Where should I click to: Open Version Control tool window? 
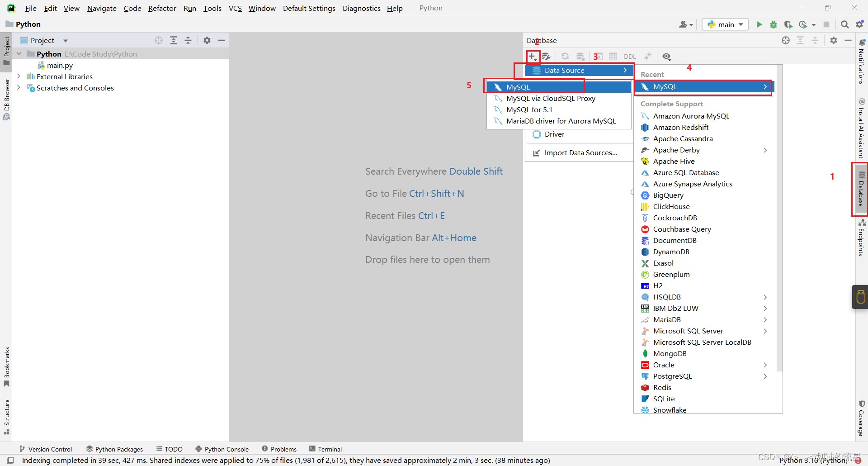pos(46,449)
